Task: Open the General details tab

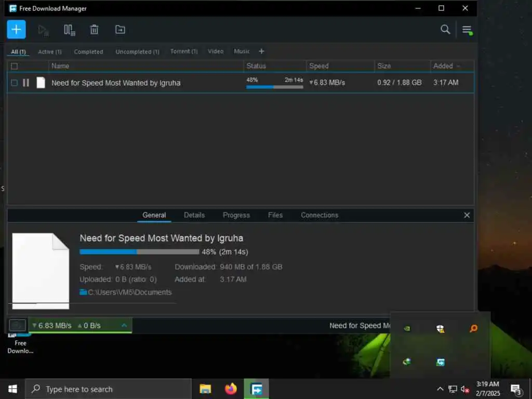Action: pyautogui.click(x=154, y=215)
